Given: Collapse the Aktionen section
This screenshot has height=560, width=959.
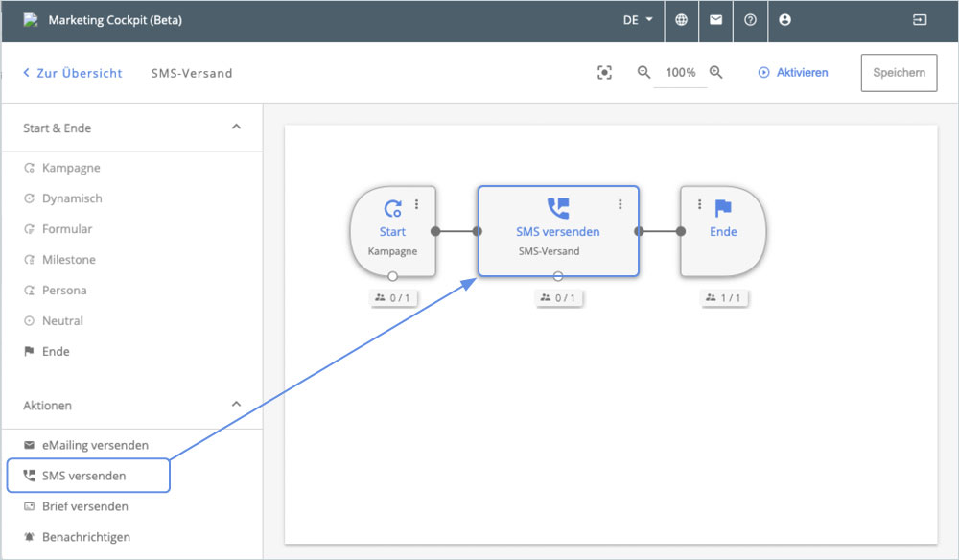Looking at the screenshot, I should pos(236,404).
